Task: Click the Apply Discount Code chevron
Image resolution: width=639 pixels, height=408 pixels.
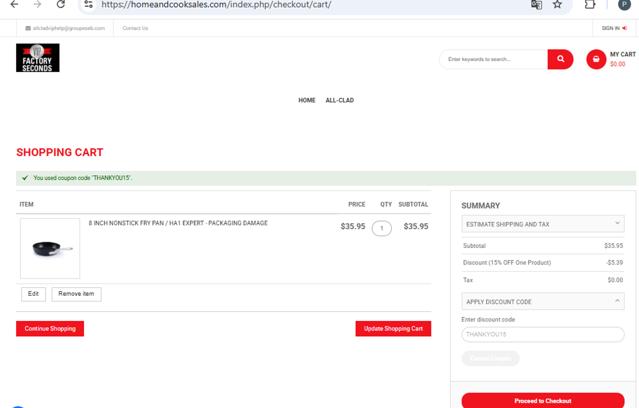Action: [x=617, y=301]
